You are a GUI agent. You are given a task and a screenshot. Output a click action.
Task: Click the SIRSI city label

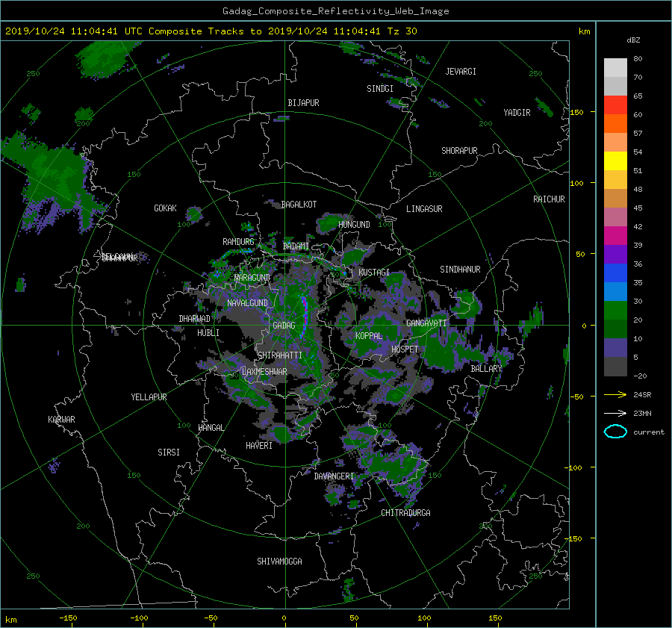click(169, 453)
